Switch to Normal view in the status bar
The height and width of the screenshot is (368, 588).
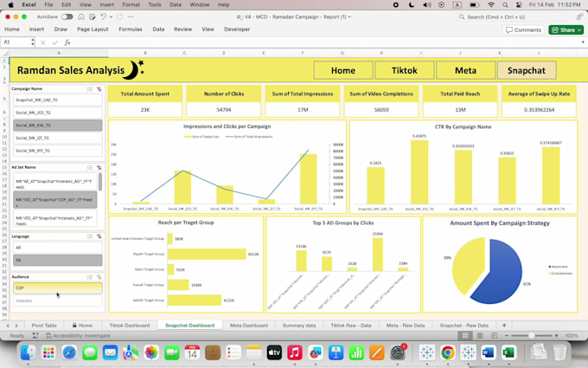point(465,335)
